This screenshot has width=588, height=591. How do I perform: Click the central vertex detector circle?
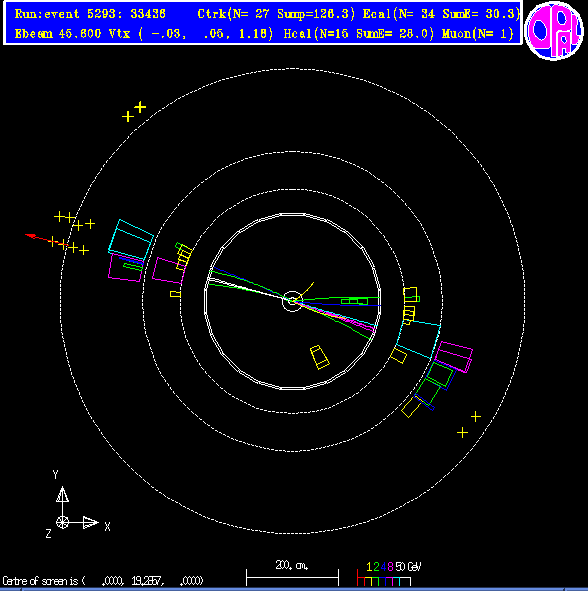(x=292, y=301)
